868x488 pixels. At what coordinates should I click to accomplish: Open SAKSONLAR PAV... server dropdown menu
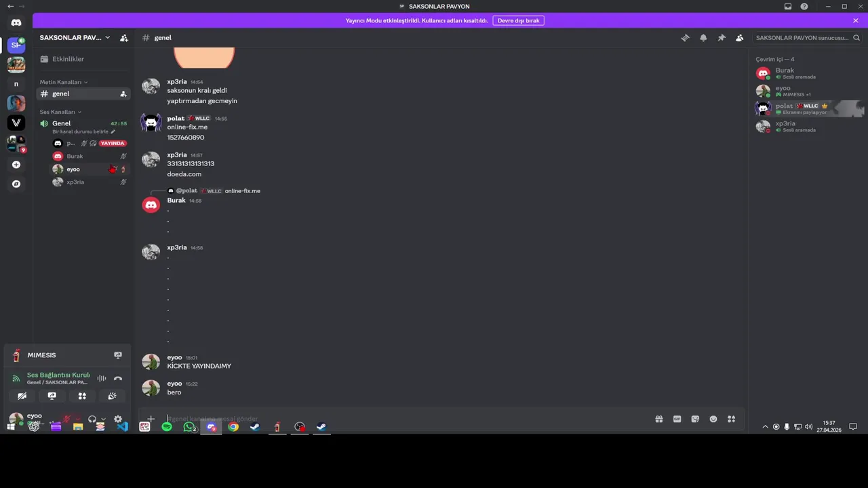pyautogui.click(x=75, y=38)
